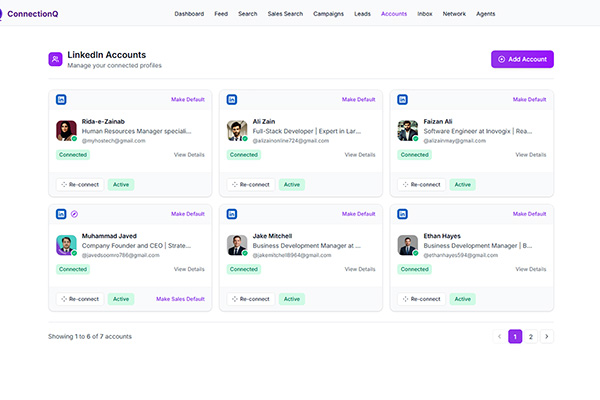Viewport: 600px width, 400px height.
Task: Click Ethan Hayes's profile avatar
Action: click(x=408, y=245)
